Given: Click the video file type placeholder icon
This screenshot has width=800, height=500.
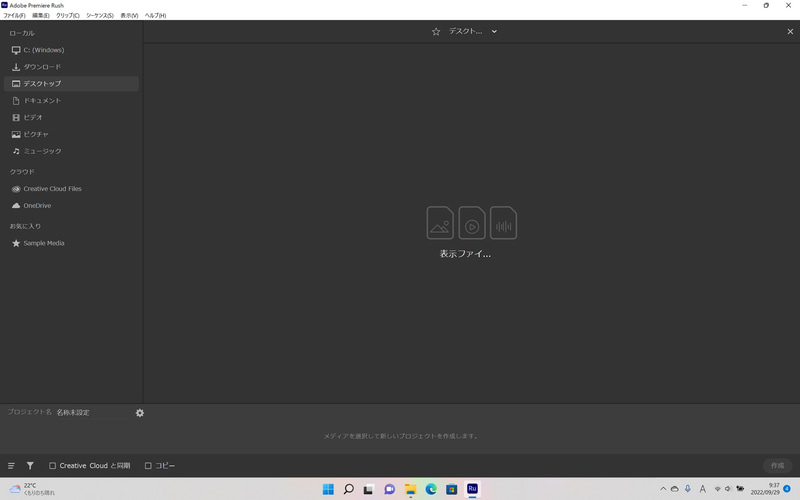Looking at the screenshot, I should [472, 223].
